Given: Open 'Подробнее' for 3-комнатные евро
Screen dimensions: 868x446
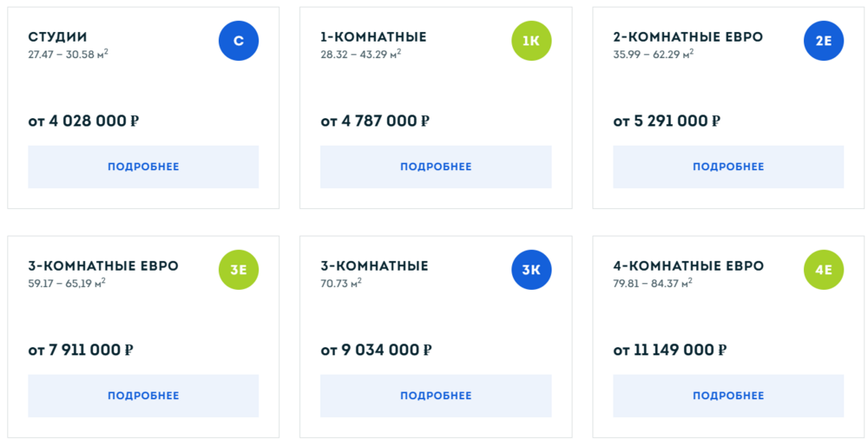Looking at the screenshot, I should (143, 396).
